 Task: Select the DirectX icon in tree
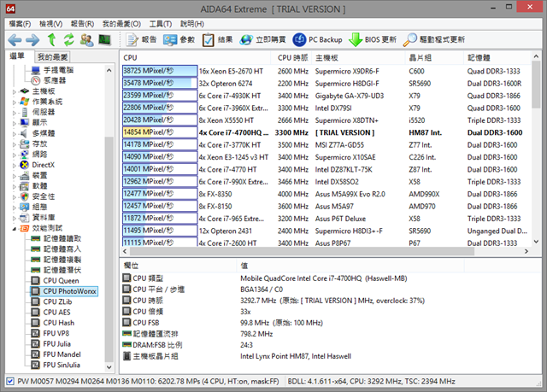pos(25,165)
